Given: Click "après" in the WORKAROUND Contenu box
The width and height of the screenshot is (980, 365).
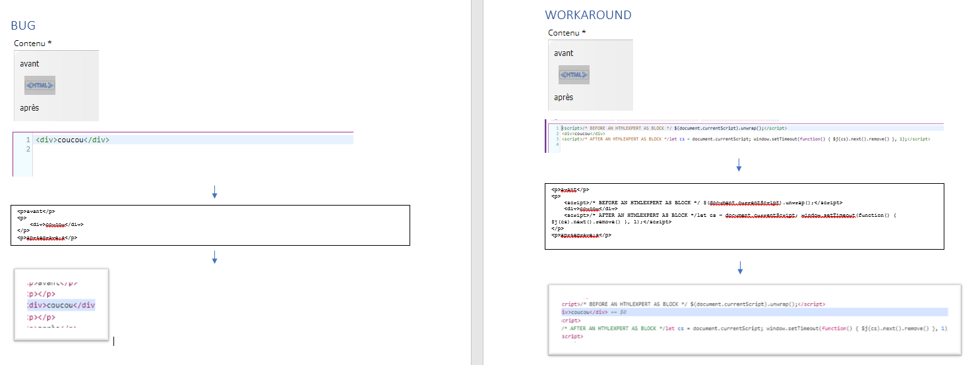Looking at the screenshot, I should point(563,98).
